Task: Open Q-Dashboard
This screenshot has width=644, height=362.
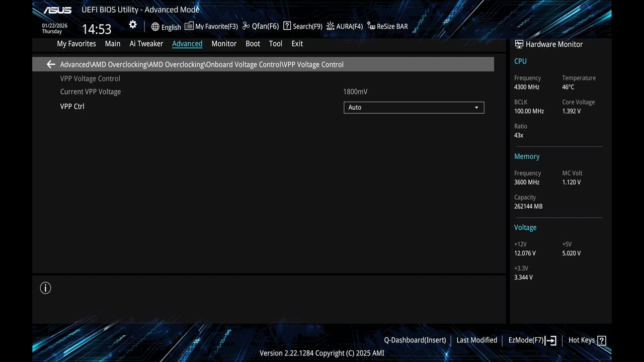Action: 415,340
